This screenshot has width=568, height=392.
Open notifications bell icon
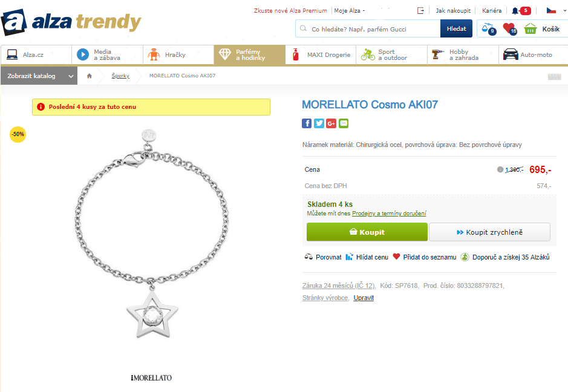point(515,11)
